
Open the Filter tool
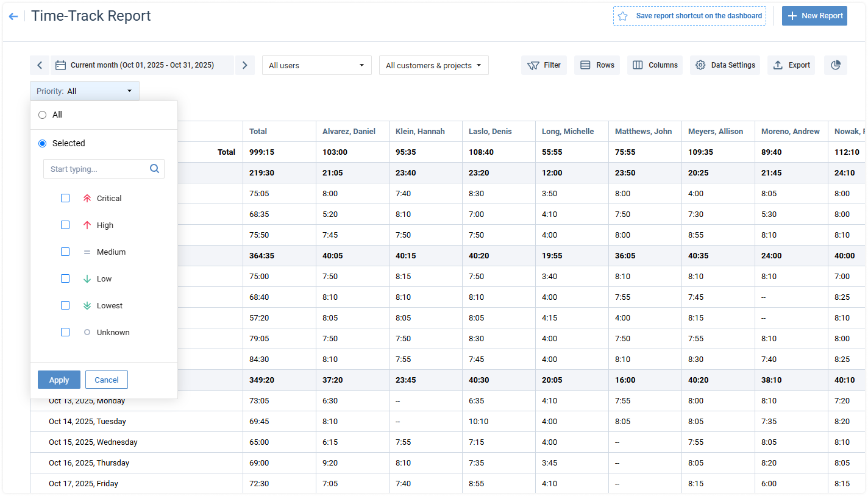tap(544, 65)
